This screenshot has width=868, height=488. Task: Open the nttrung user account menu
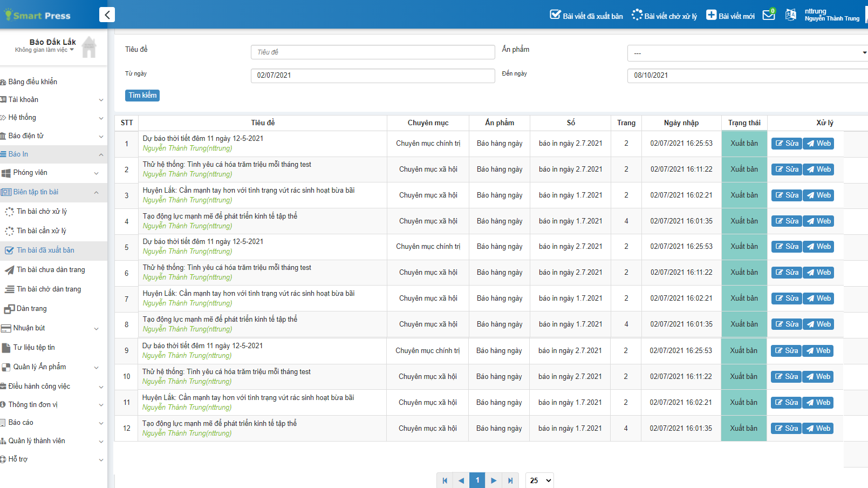[x=832, y=15]
